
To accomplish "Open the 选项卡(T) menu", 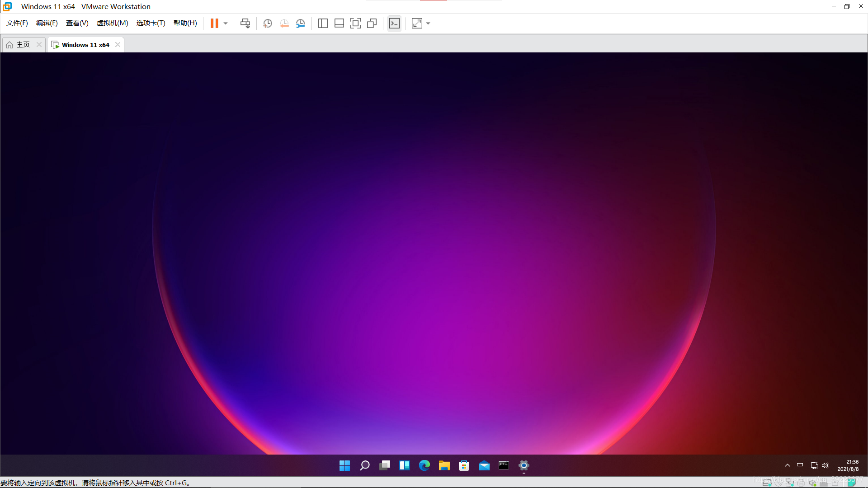I will [x=151, y=23].
